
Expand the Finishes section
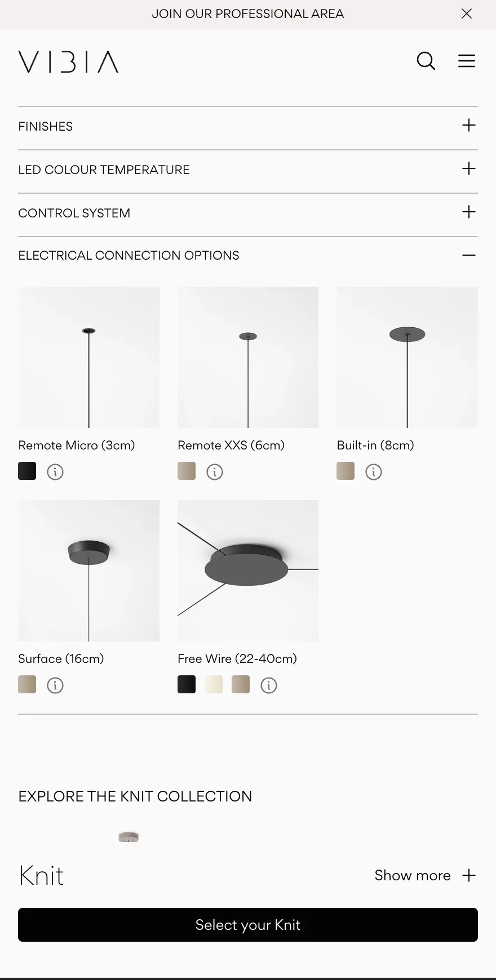coord(469,126)
